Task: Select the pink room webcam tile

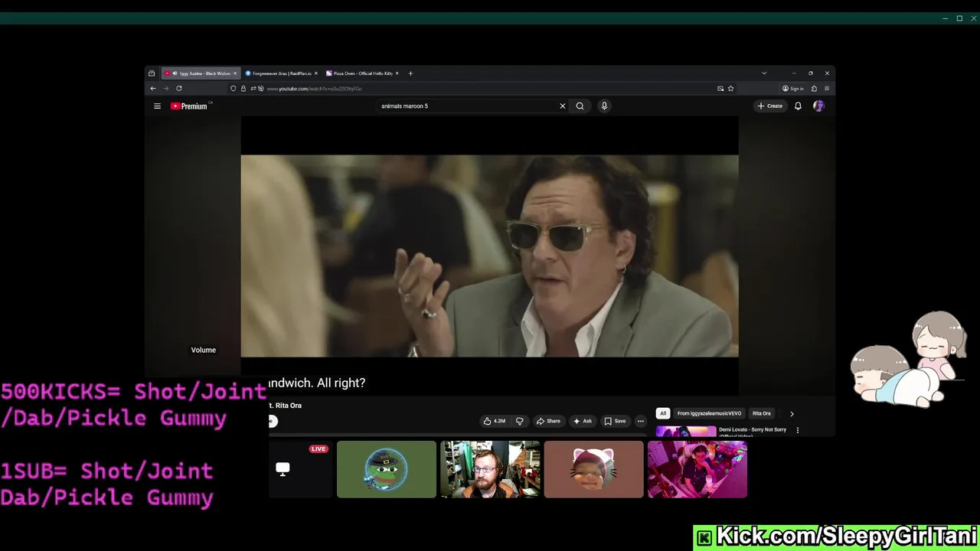Action: click(697, 469)
